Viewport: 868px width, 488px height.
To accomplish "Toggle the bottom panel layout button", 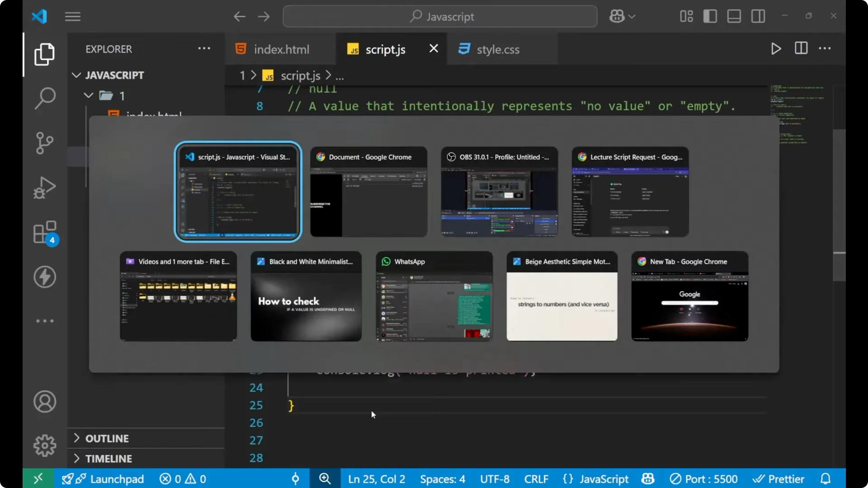I will pos(734,17).
